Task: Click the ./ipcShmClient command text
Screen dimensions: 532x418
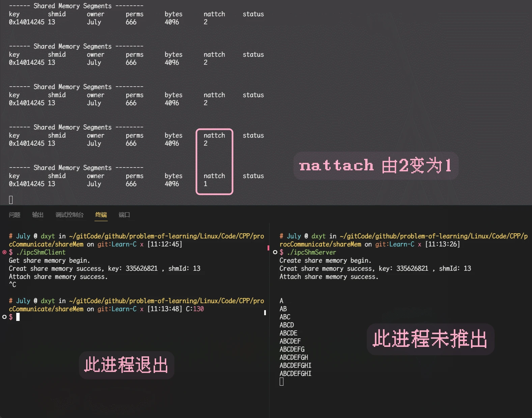Action: (x=41, y=252)
